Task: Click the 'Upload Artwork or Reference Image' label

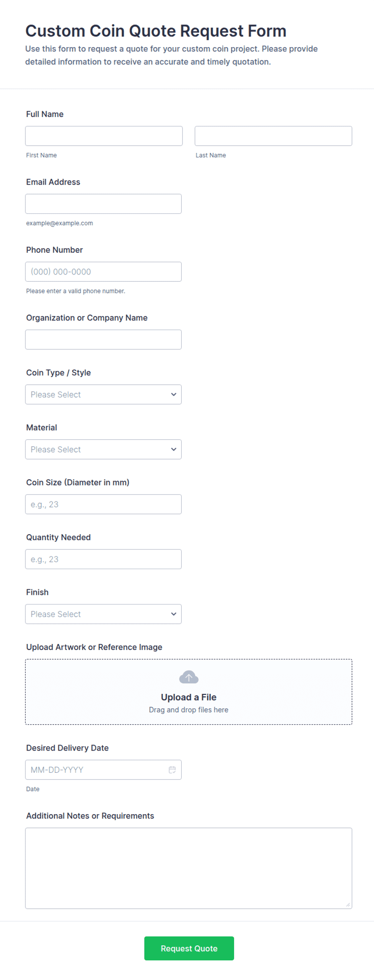Action: pos(94,647)
